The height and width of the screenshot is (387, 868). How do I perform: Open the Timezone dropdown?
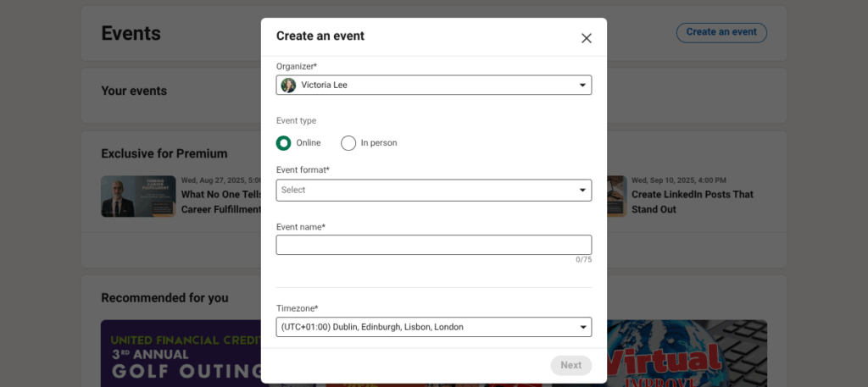[x=434, y=327]
